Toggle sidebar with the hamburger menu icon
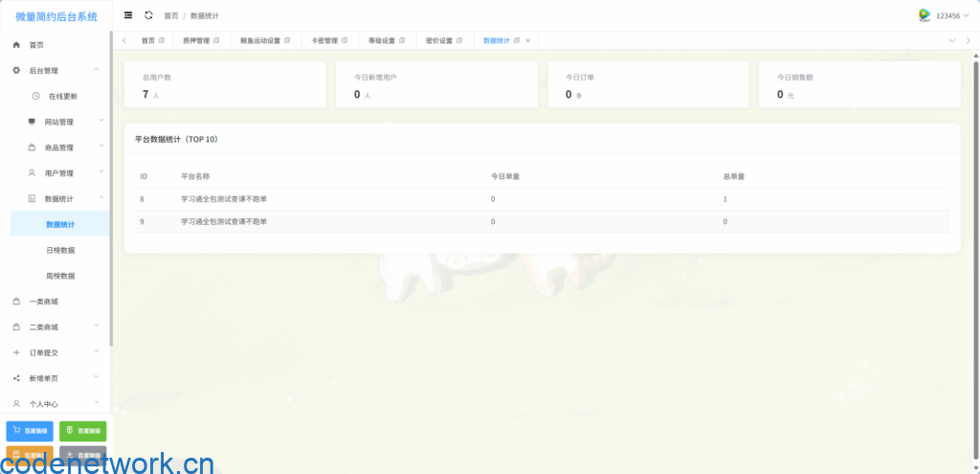Viewport: 980px width, 474px height. [x=128, y=15]
